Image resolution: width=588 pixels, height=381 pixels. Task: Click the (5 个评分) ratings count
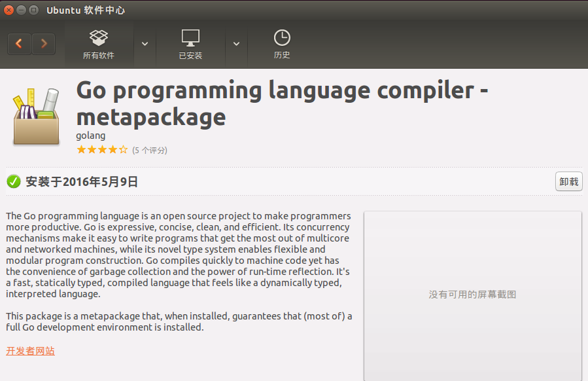click(x=150, y=151)
